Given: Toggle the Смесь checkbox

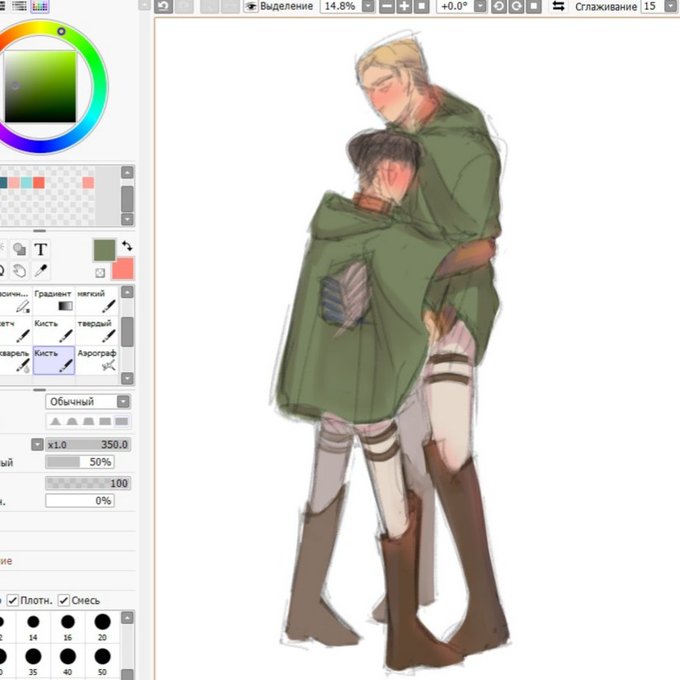Looking at the screenshot, I should 64,600.
